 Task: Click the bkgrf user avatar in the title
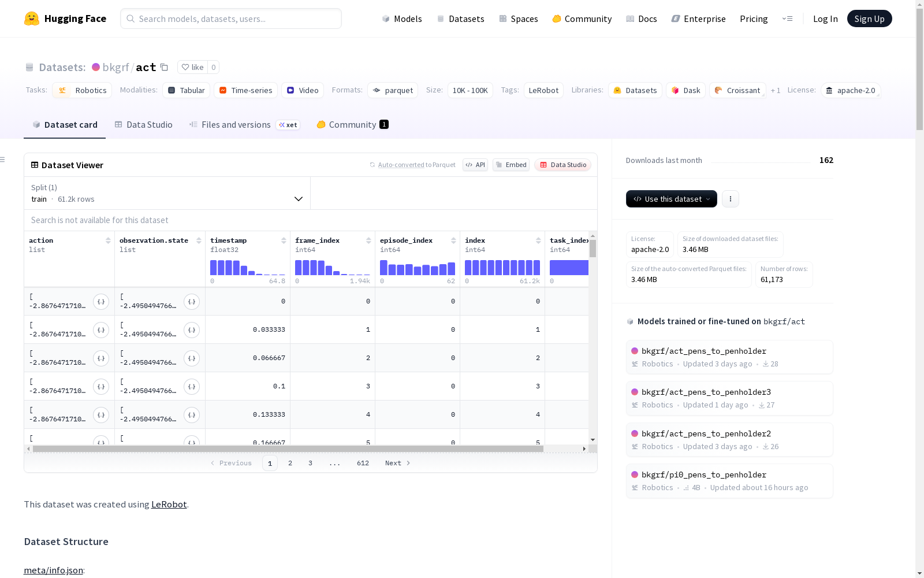(96, 67)
